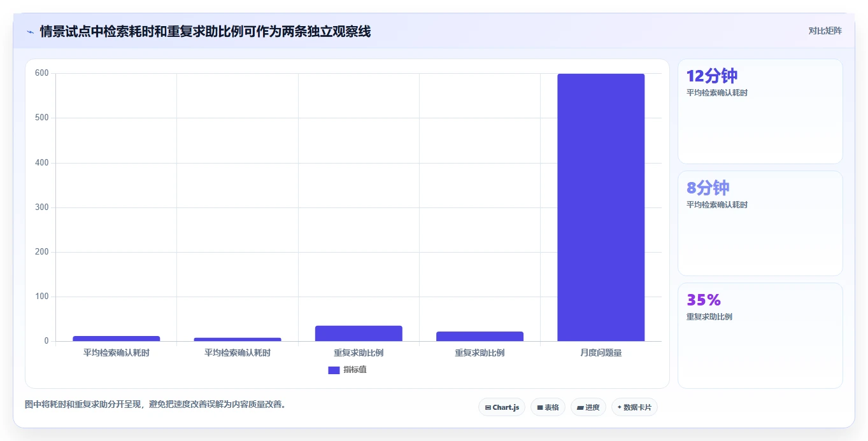The height and width of the screenshot is (441, 868).
Task: Click the chart title heading text
Action: [x=205, y=31]
